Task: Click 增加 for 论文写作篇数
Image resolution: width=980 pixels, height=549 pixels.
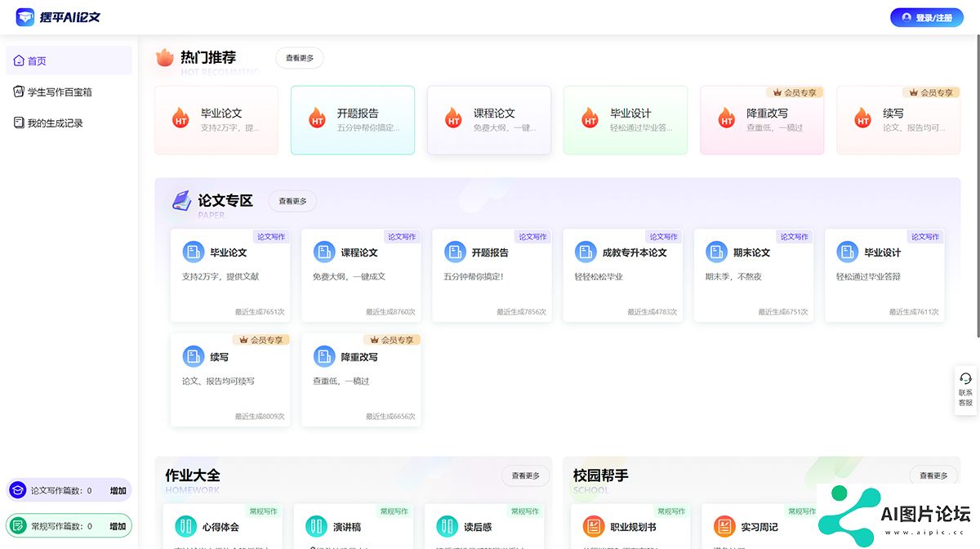Action: coord(118,491)
